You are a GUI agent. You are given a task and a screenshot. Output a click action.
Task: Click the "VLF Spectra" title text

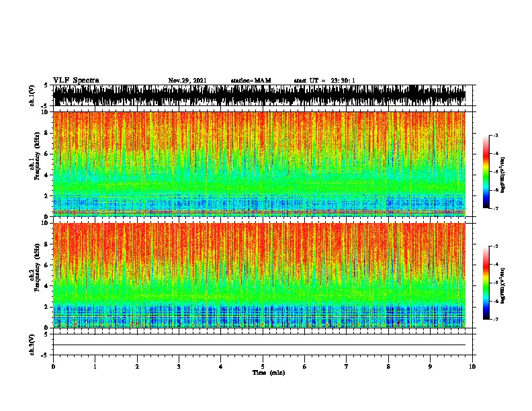tap(76, 81)
